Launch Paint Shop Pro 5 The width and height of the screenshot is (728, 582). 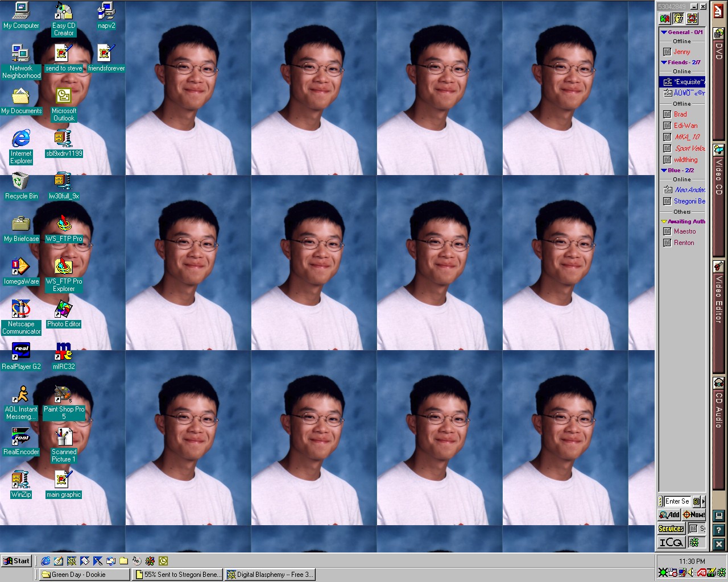point(64,403)
